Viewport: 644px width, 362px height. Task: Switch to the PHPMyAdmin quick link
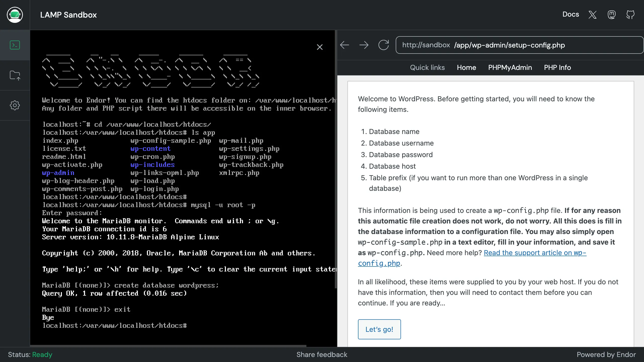(x=510, y=67)
